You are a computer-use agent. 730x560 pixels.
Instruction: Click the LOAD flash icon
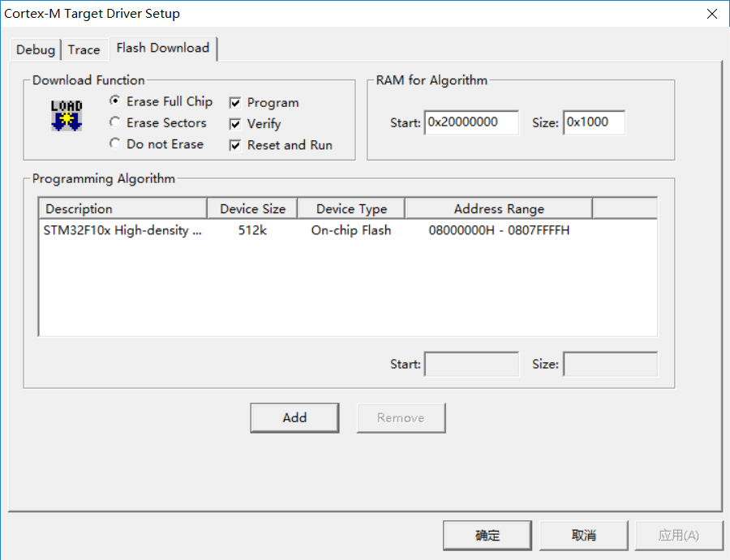pyautogui.click(x=65, y=116)
